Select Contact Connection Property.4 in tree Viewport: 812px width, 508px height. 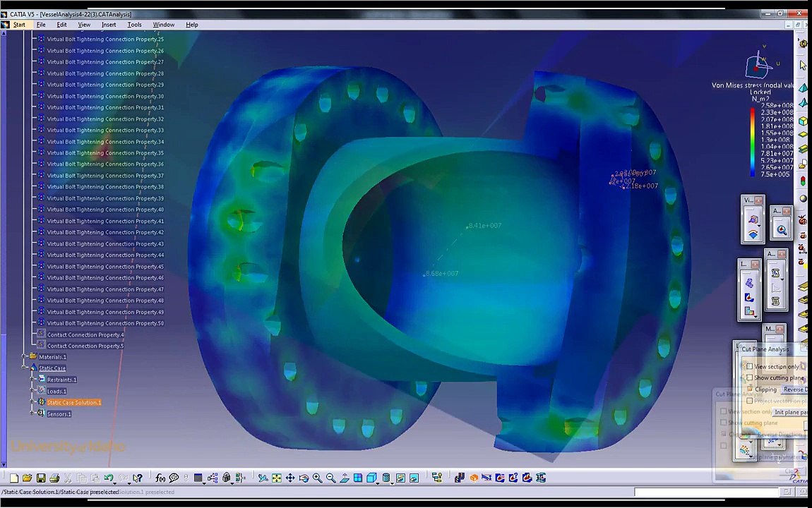[x=85, y=334]
